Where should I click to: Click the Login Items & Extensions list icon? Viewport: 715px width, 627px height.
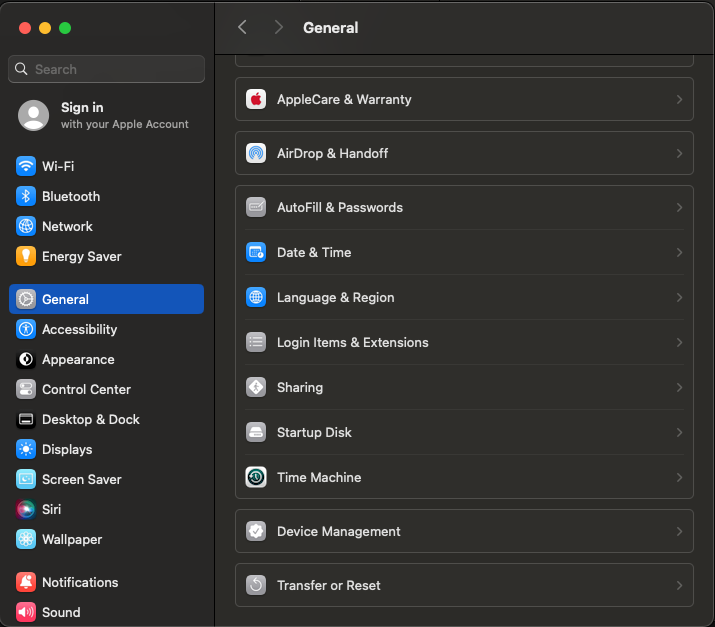pyautogui.click(x=256, y=342)
